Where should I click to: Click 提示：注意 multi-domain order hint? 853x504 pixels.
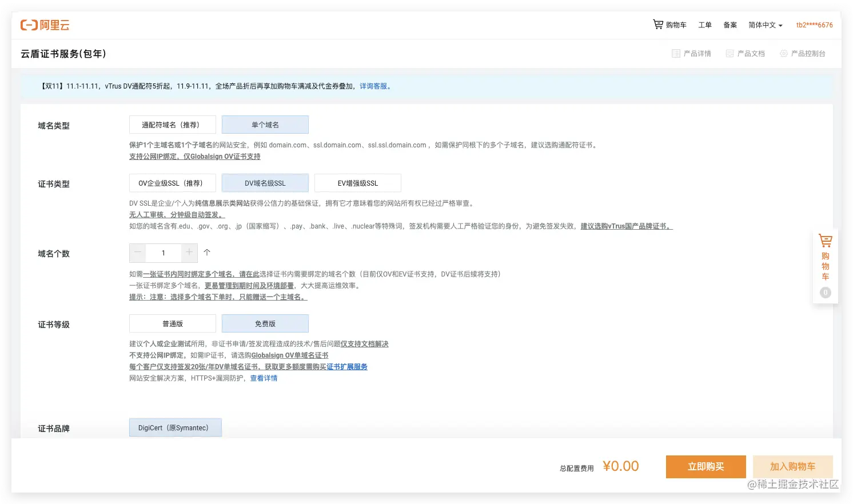point(218,297)
